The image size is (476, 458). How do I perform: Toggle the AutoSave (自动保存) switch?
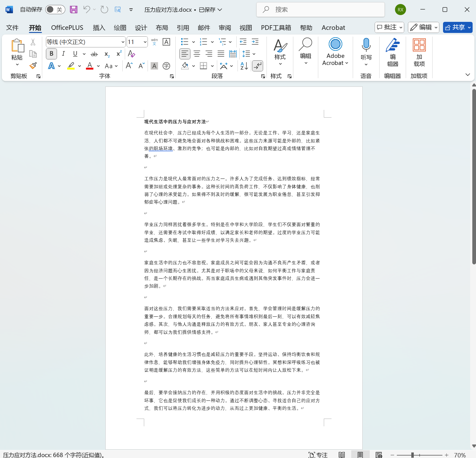(55, 10)
